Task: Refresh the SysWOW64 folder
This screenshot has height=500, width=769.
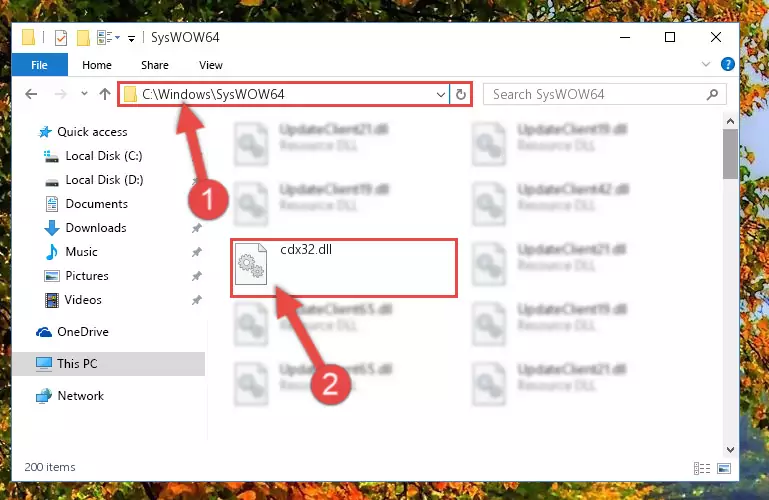Action: pos(461,94)
